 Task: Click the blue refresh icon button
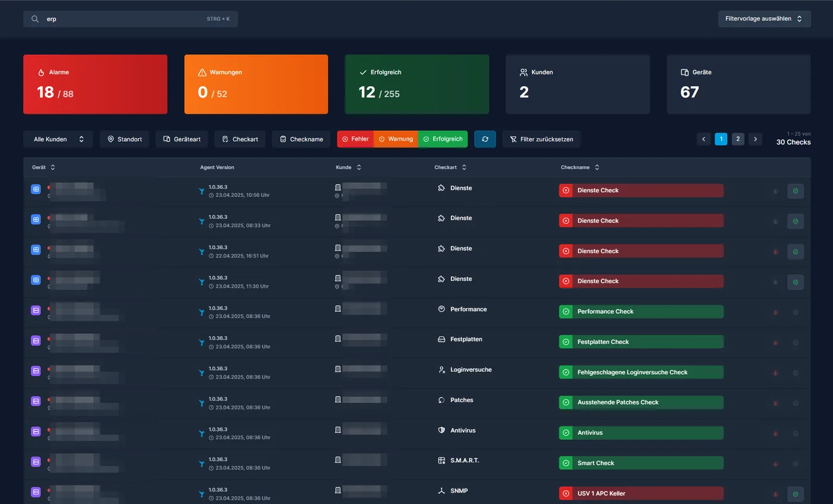point(485,139)
